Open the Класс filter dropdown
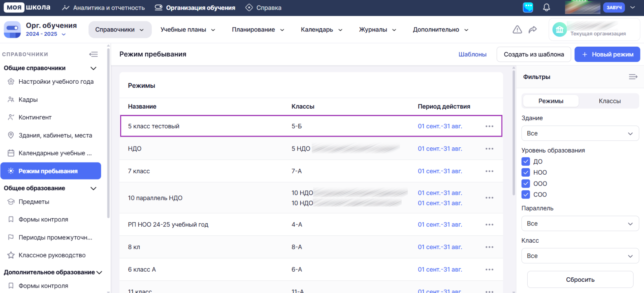 (x=580, y=256)
